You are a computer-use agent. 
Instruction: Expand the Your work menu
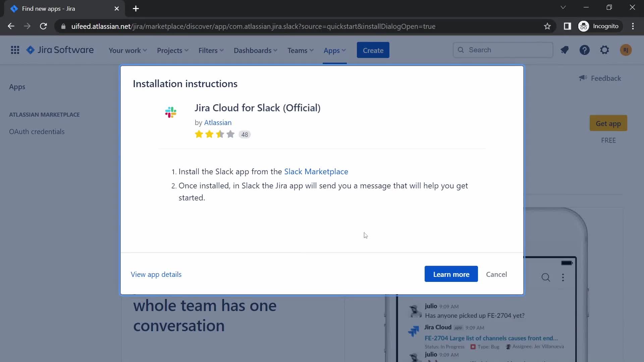click(x=128, y=51)
